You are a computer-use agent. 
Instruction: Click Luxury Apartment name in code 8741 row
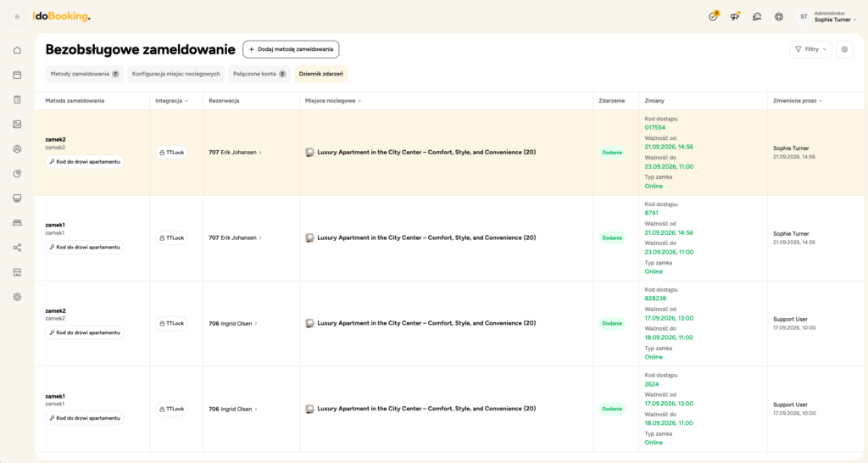(426, 237)
